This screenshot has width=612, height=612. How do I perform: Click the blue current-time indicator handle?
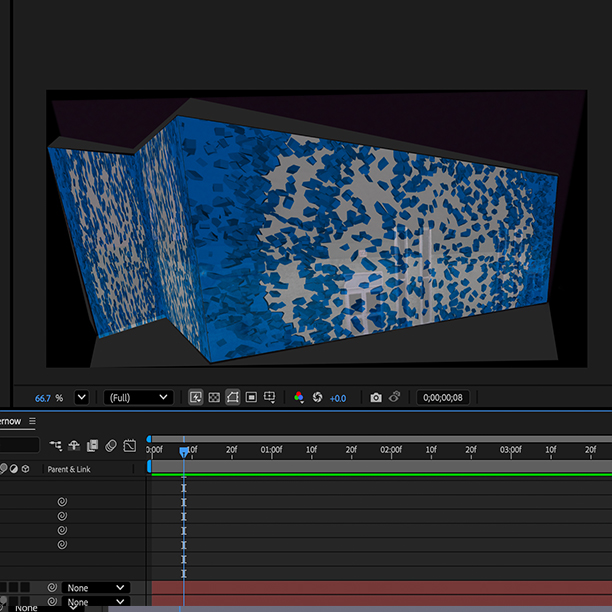tap(183, 452)
